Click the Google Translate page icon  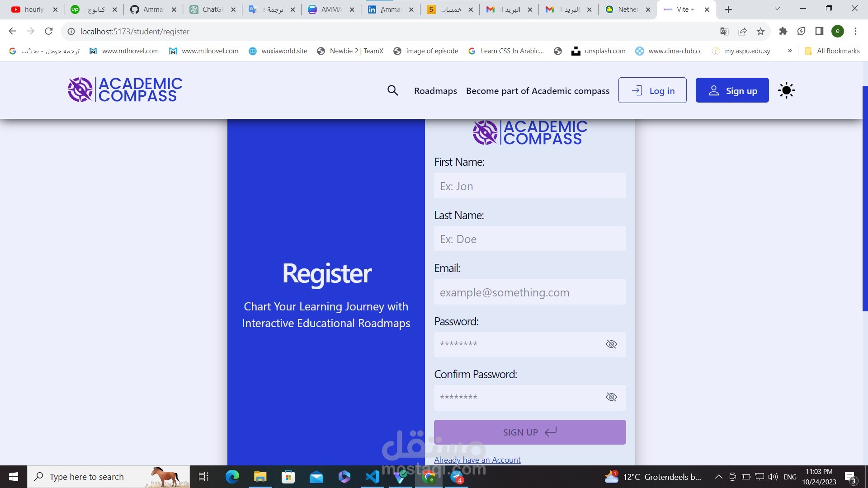point(724,31)
